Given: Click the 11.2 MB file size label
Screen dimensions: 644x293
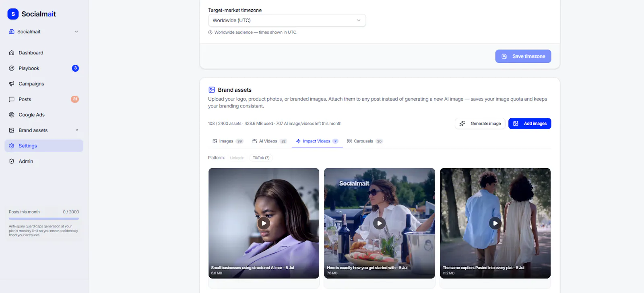Looking at the screenshot, I should tap(449, 273).
